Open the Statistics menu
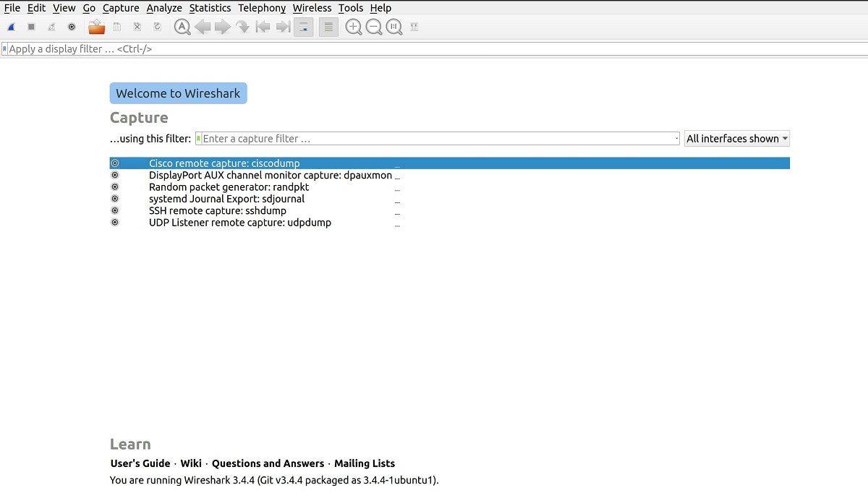The width and height of the screenshot is (868, 498). coord(210,8)
